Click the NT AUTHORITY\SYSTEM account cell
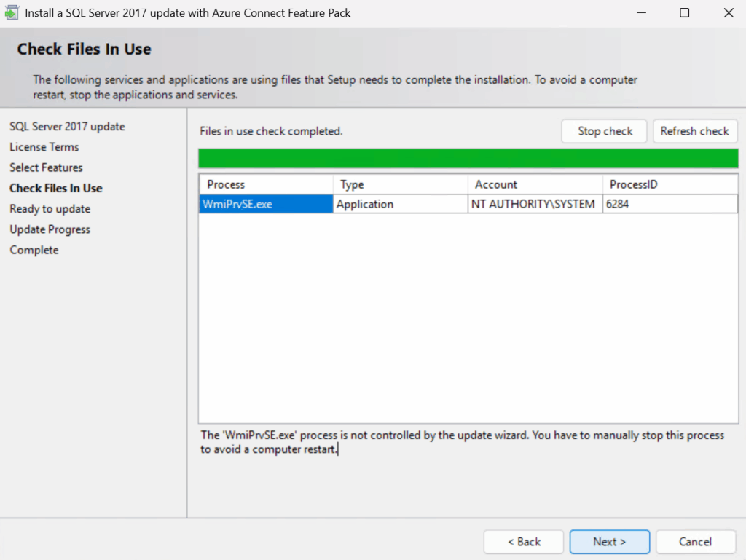This screenshot has height=560, width=746. click(535, 204)
